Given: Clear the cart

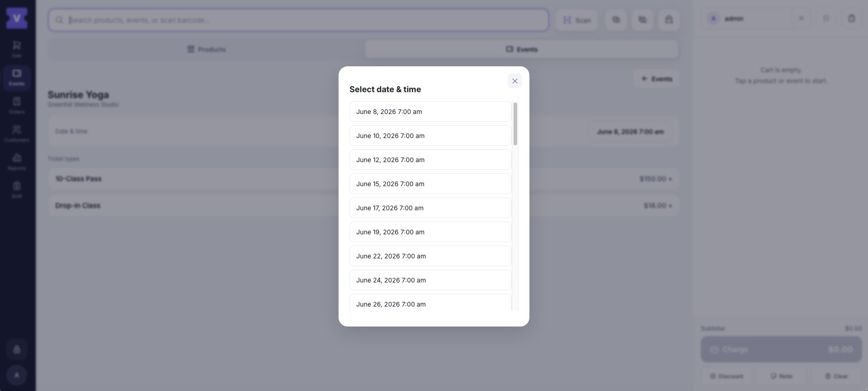Looking at the screenshot, I should tap(837, 376).
